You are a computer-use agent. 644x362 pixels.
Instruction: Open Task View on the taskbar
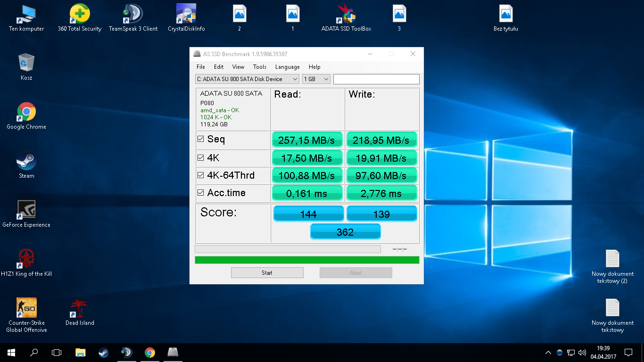click(x=57, y=352)
